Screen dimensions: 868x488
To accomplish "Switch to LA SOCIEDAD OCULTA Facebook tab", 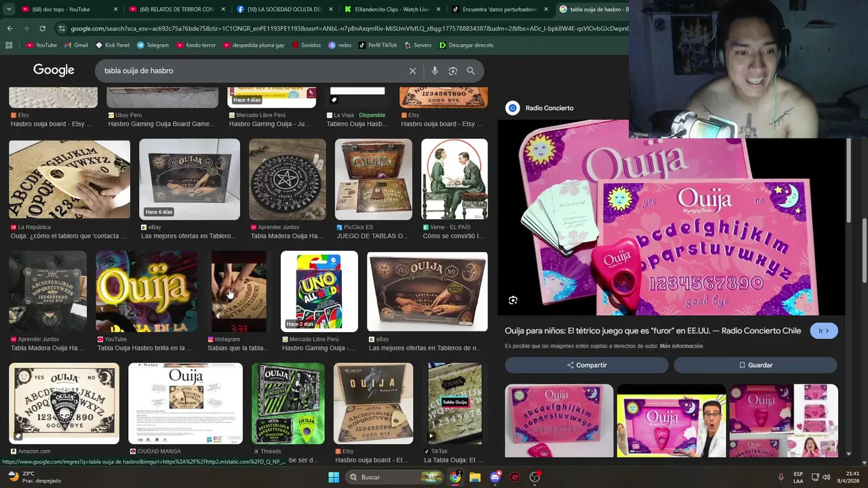I will (x=284, y=9).
